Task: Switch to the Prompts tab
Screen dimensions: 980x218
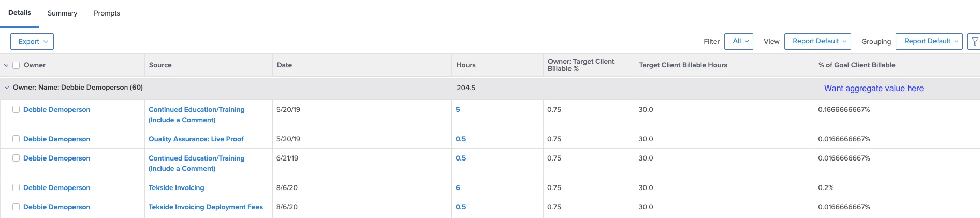Action: 107,13
